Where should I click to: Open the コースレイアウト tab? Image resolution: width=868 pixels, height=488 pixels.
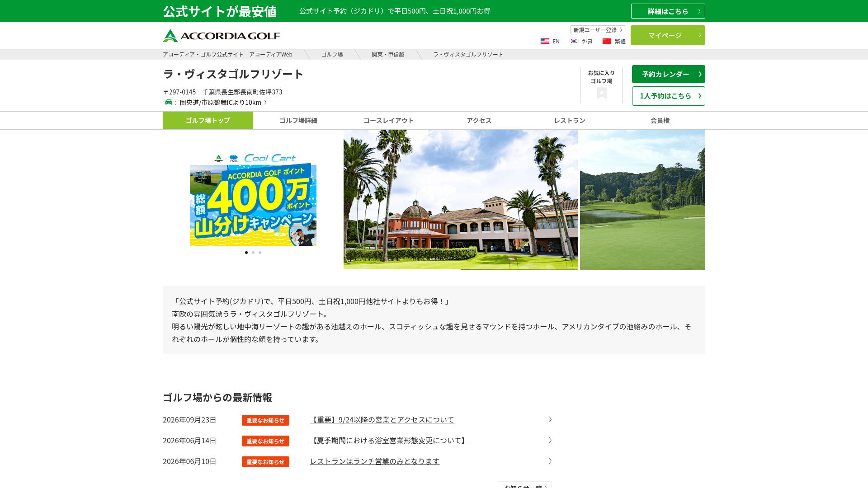pyautogui.click(x=389, y=121)
